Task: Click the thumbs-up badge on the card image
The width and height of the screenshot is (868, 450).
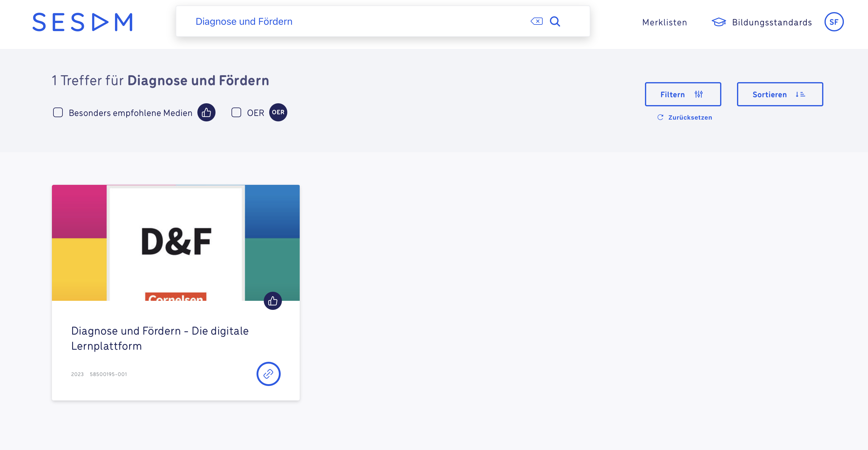Action: point(273,301)
